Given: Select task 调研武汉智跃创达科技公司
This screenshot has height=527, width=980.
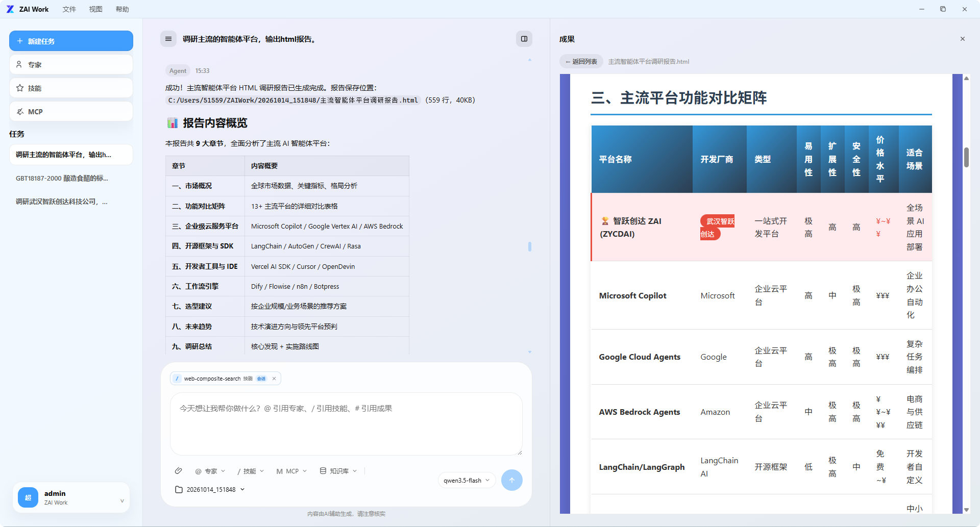Looking at the screenshot, I should pos(71,202).
